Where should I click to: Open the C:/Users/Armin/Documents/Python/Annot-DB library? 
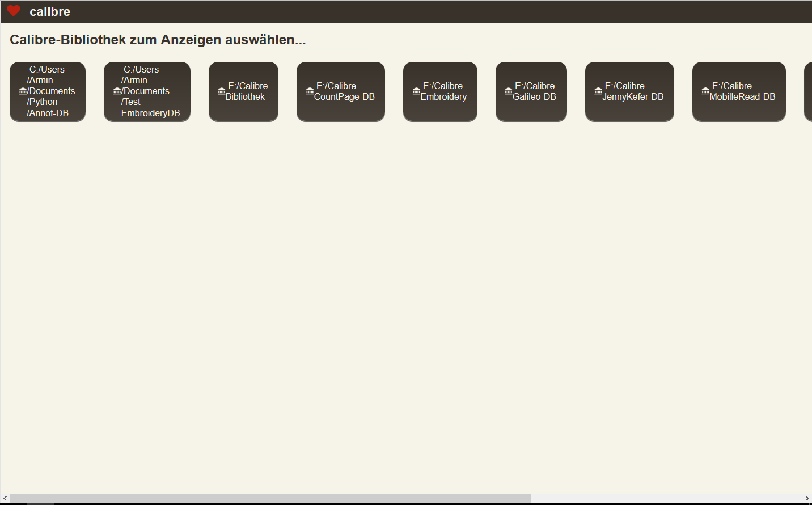[x=48, y=91]
